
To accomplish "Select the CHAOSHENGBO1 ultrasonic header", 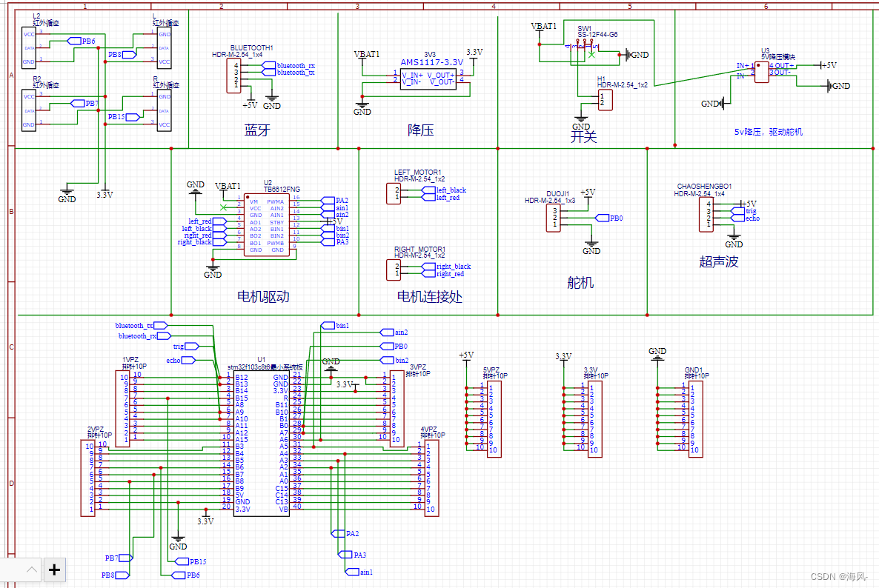I will [x=706, y=215].
